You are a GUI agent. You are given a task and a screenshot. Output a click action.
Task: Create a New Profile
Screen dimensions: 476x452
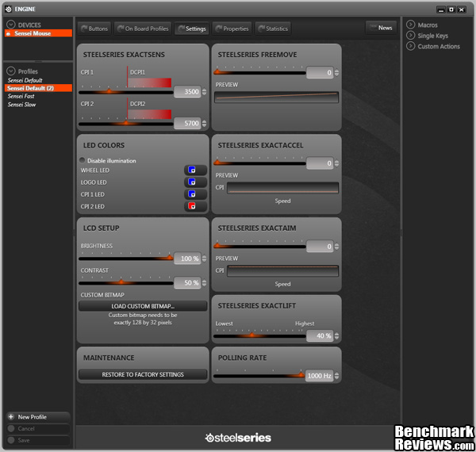click(38, 417)
